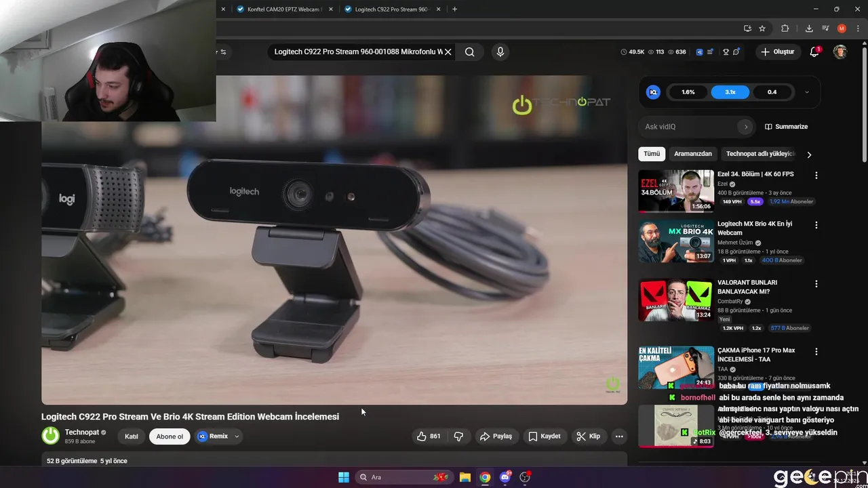Open options for VALORANT BUNLARI BANLAYACAK video
The width and height of the screenshot is (868, 488).
tap(816, 283)
